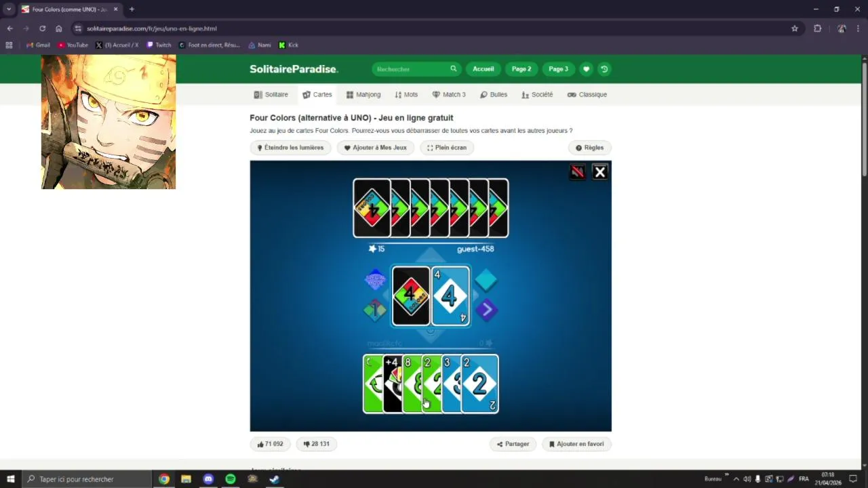Click Ajouter à Mes Jeux button
The width and height of the screenshot is (868, 488).
point(376,148)
